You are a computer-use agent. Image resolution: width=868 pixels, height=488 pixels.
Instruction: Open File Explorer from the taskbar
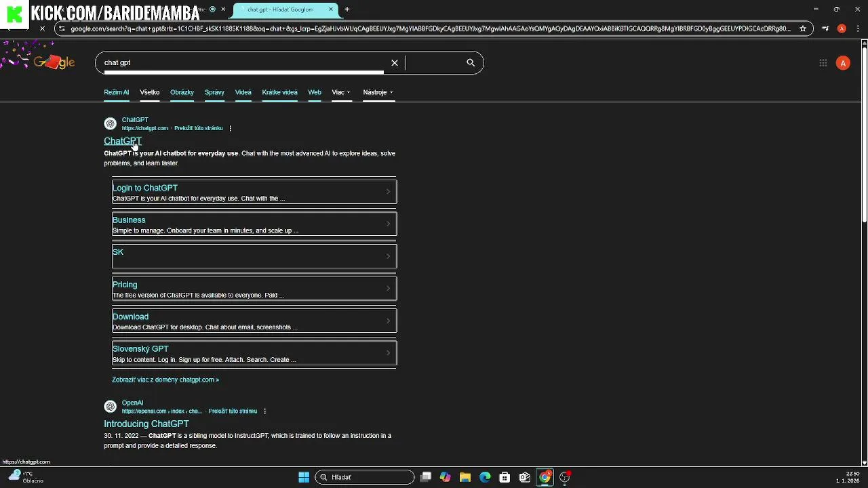[x=465, y=477]
